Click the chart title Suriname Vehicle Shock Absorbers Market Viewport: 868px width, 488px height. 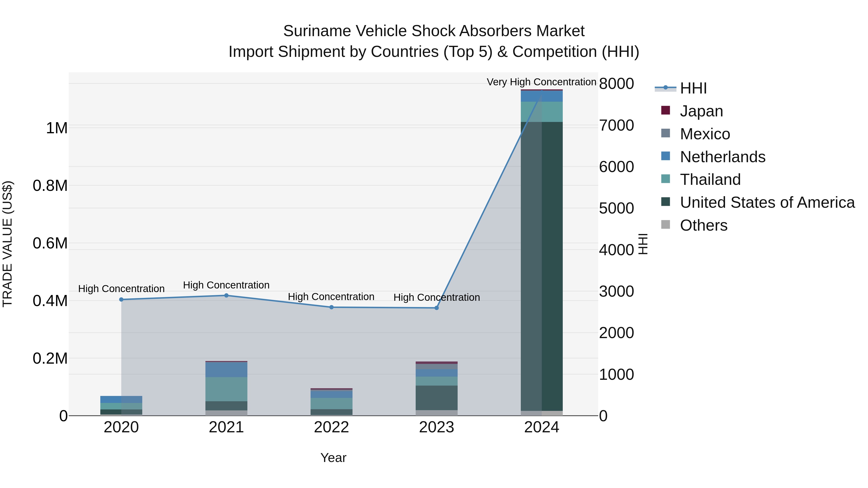click(x=434, y=31)
